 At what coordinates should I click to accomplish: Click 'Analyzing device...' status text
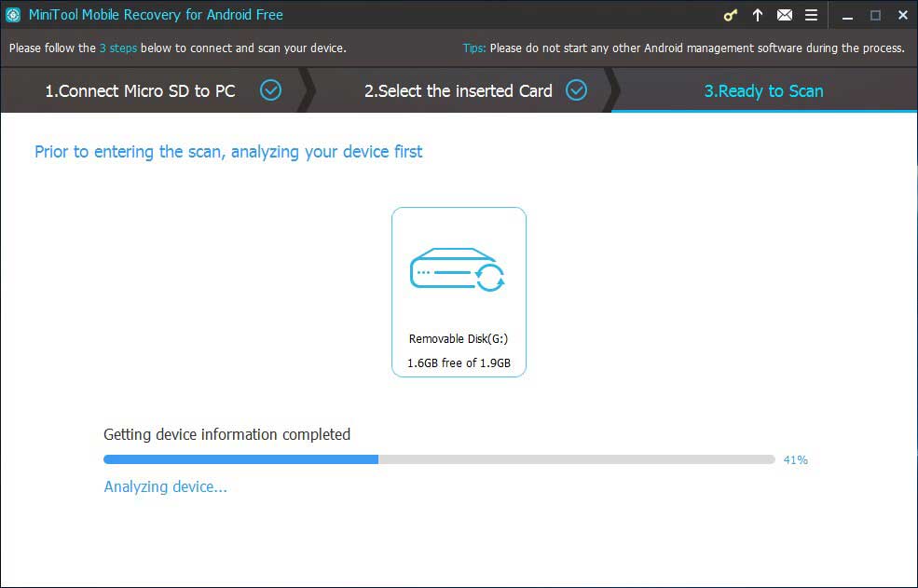(x=165, y=486)
